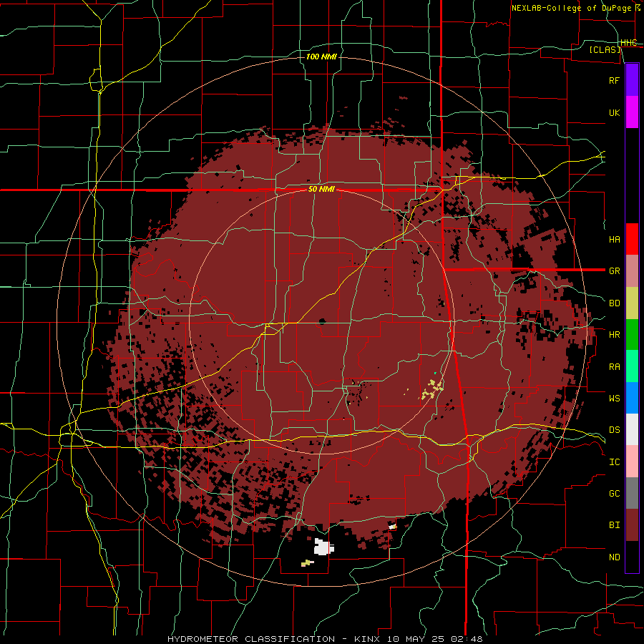Viewport: 644px width, 644px height.
Task: Click the HR legend label
Action: tap(614, 335)
